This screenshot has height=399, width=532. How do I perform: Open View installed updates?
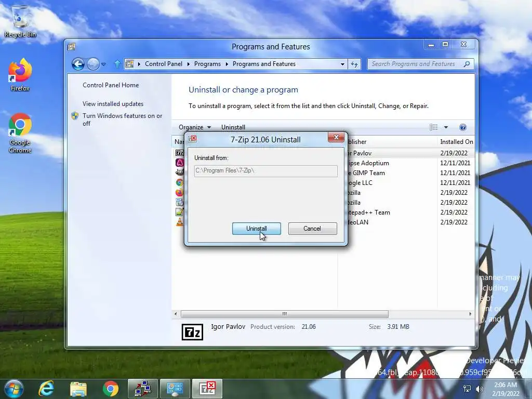tap(113, 104)
